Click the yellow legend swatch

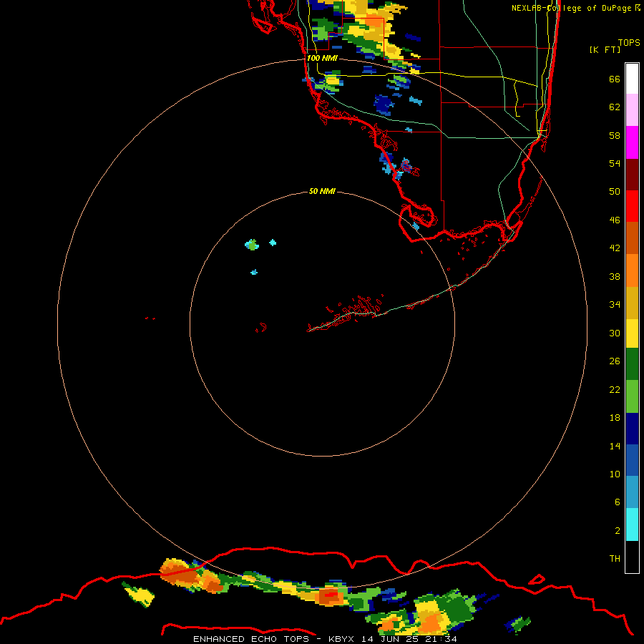point(632,333)
